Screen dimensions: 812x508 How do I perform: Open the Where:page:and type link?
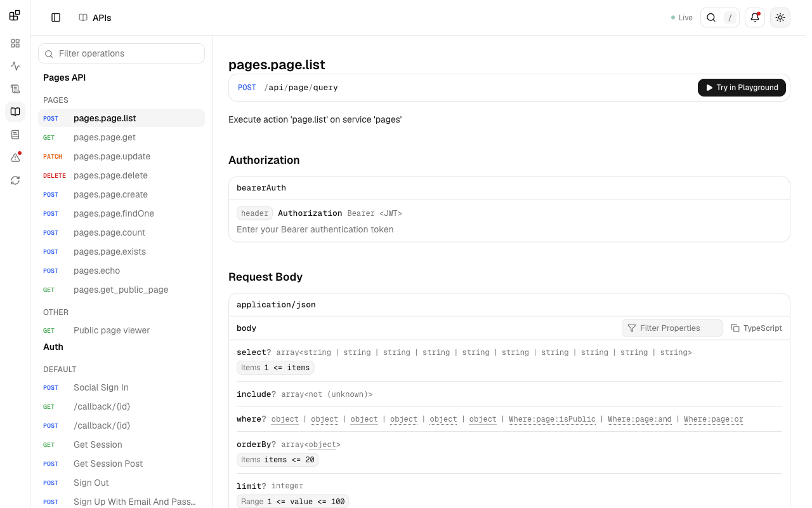click(x=639, y=419)
